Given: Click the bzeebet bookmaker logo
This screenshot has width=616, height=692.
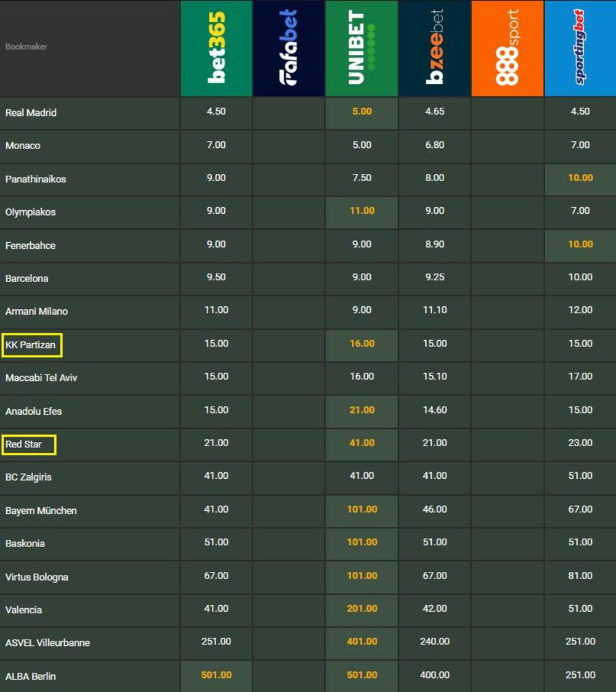Looking at the screenshot, I should pos(434,48).
